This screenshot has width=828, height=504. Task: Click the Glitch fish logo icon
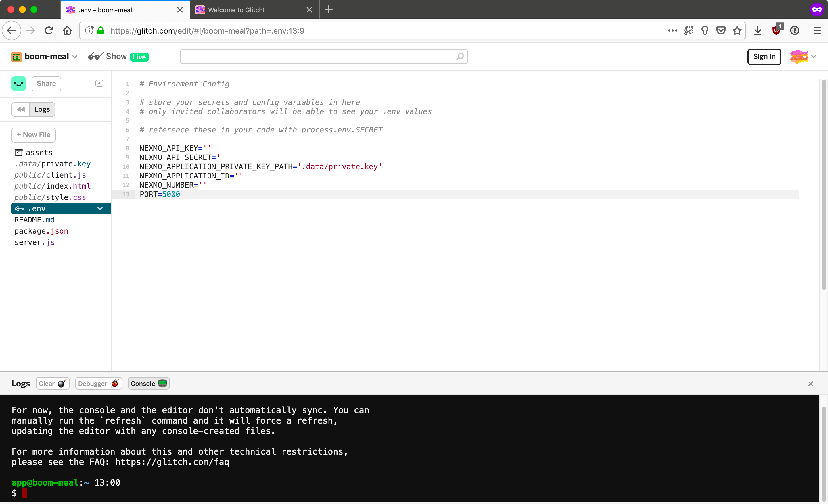point(798,56)
